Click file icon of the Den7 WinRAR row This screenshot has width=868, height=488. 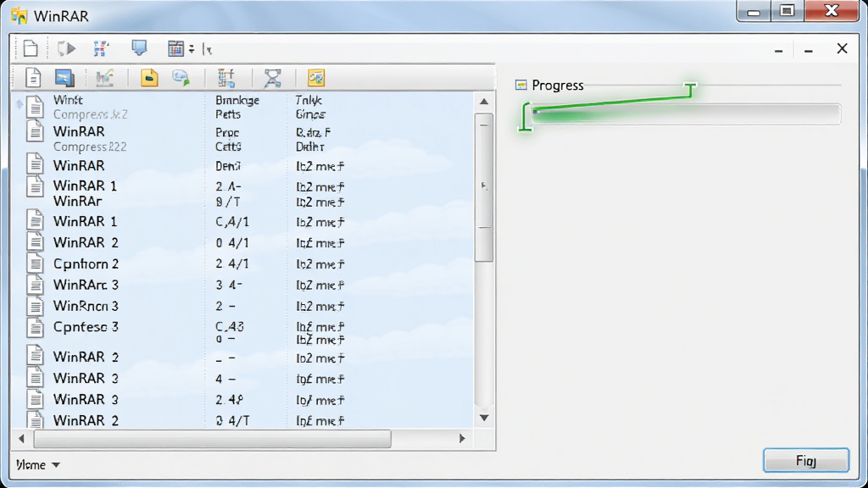pyautogui.click(x=36, y=164)
